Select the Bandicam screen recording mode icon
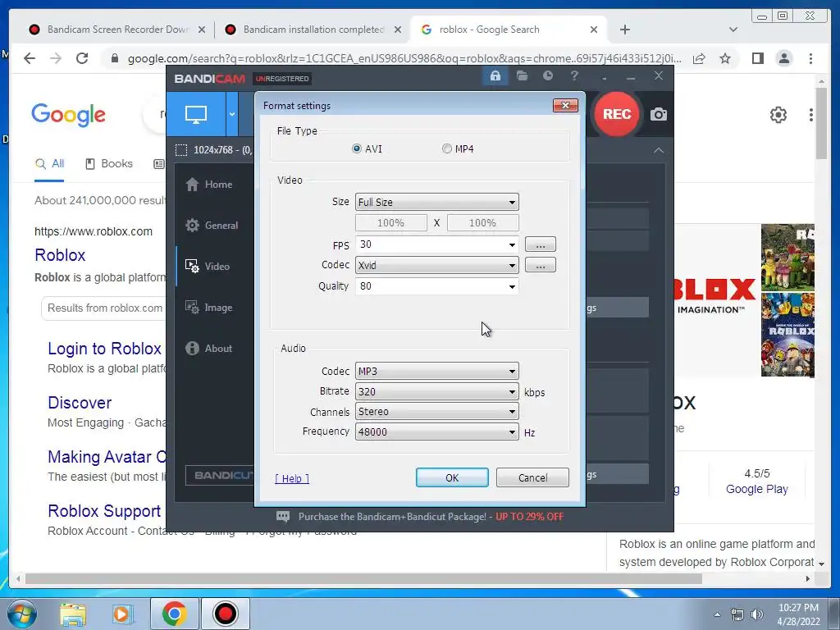 (x=195, y=113)
